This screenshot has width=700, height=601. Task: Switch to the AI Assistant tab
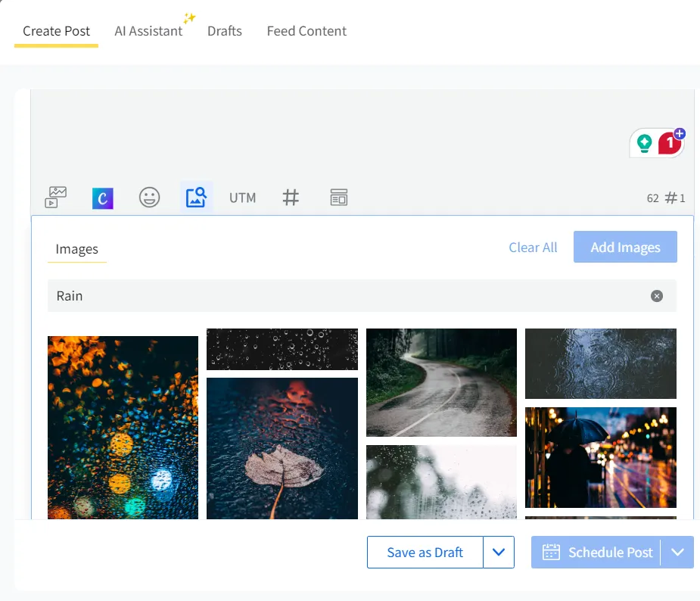click(x=148, y=31)
